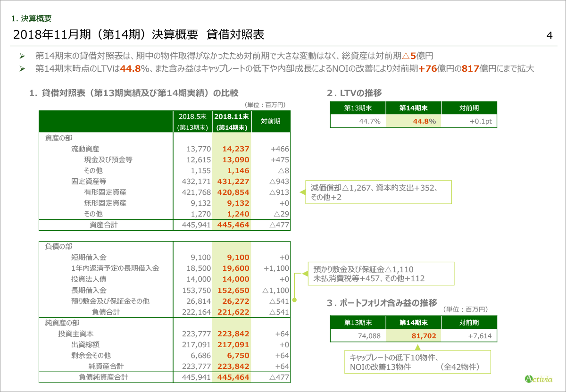Image resolution: width=566 pixels, height=392 pixels.
Task: Click the 預かり敷金及び保証金△1,110 callout box
Action: [381, 274]
